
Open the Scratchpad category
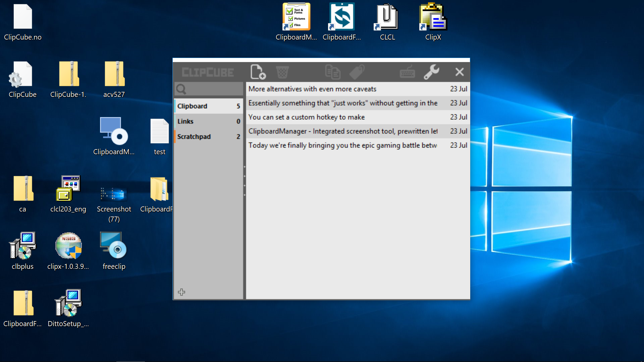(x=208, y=137)
